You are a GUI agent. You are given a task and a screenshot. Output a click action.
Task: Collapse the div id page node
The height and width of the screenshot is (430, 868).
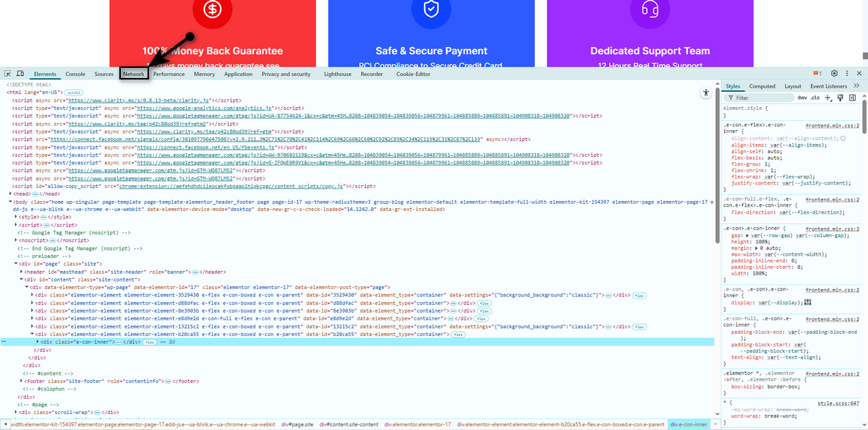point(17,264)
